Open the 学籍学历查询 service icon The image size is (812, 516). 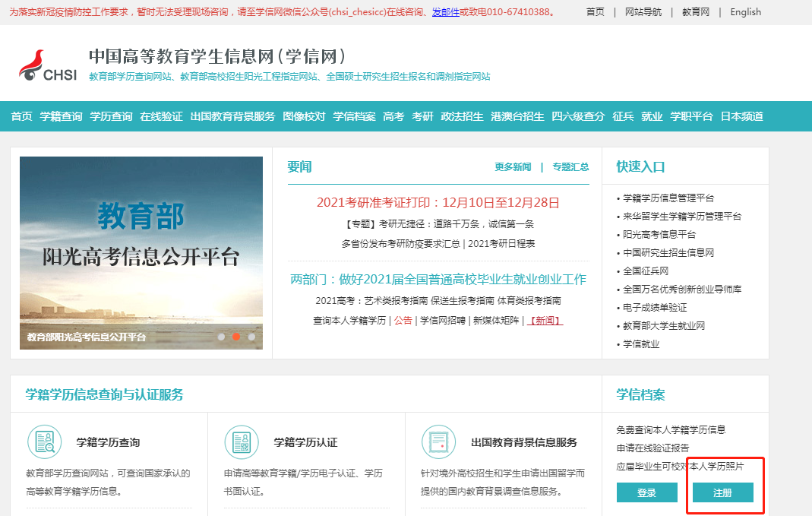coord(45,442)
